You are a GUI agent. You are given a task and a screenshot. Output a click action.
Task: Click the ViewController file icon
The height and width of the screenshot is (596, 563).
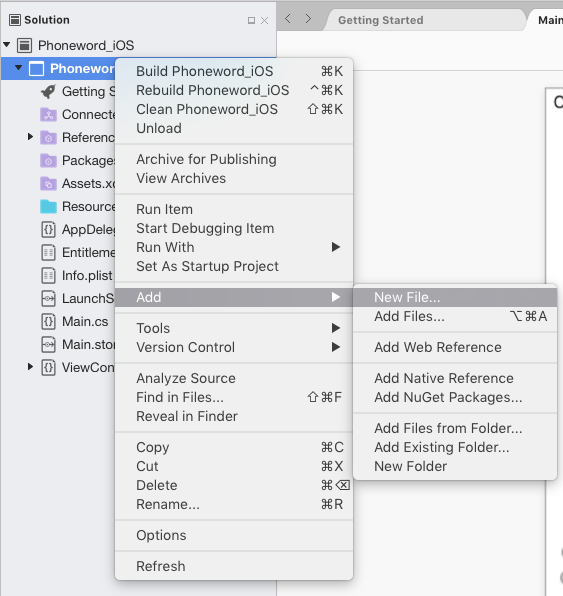click(x=48, y=368)
